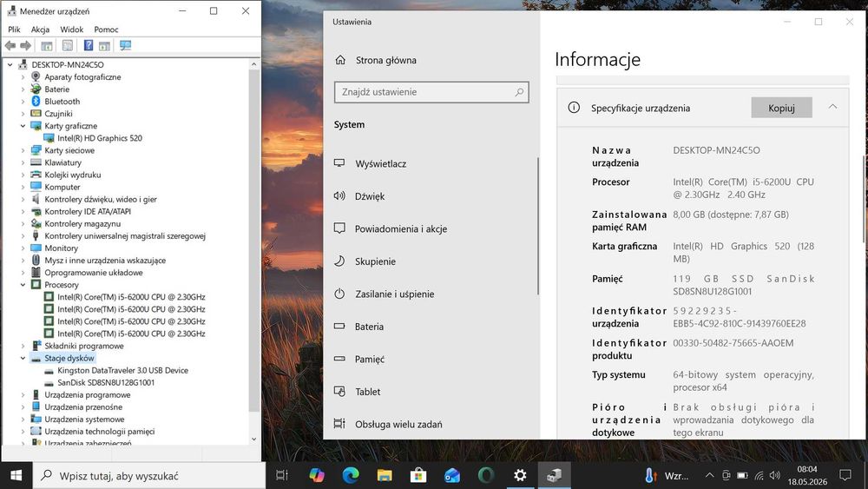Open the Akcja menu
868x489 pixels.
tap(40, 30)
